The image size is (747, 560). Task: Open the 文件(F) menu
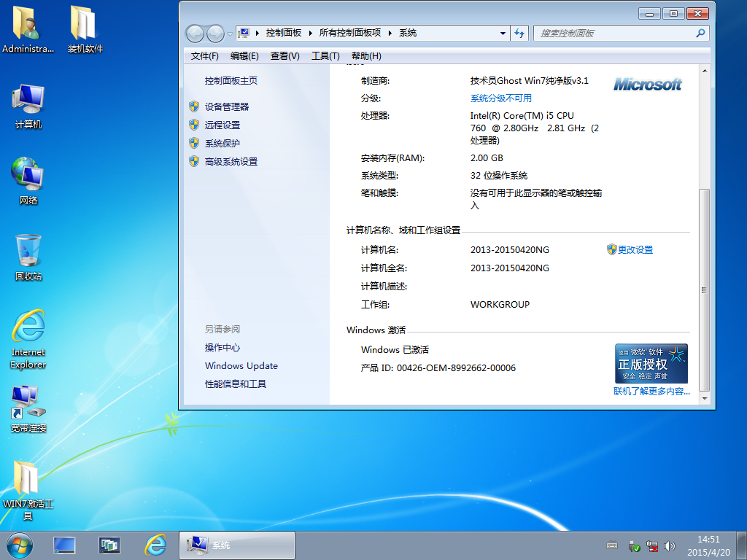pyautogui.click(x=204, y=56)
